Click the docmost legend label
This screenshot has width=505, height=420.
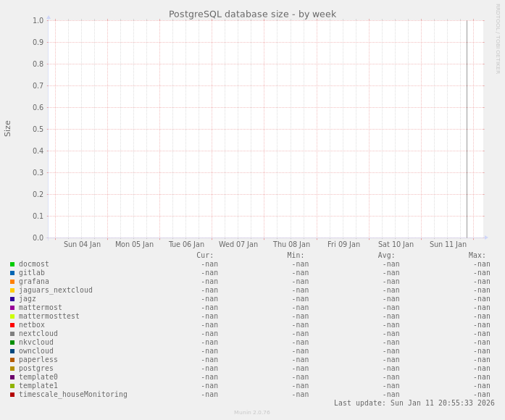[34, 264]
